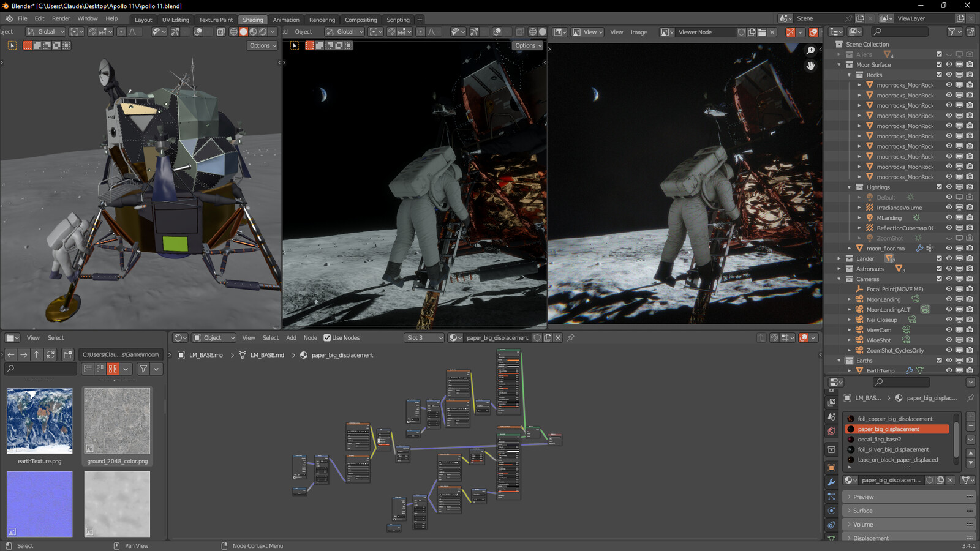Refresh the file browser list
980x551 pixels.
50,354
